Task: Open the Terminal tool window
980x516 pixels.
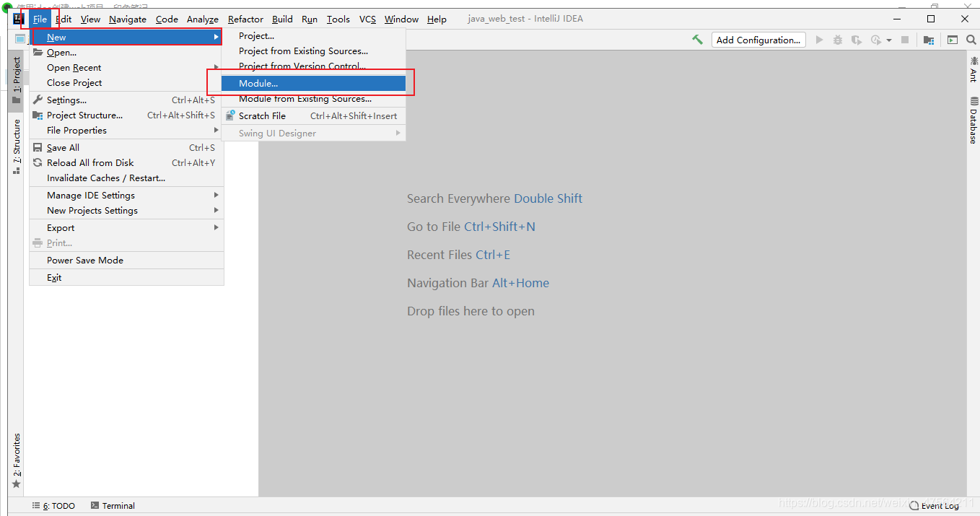Action: [113, 506]
